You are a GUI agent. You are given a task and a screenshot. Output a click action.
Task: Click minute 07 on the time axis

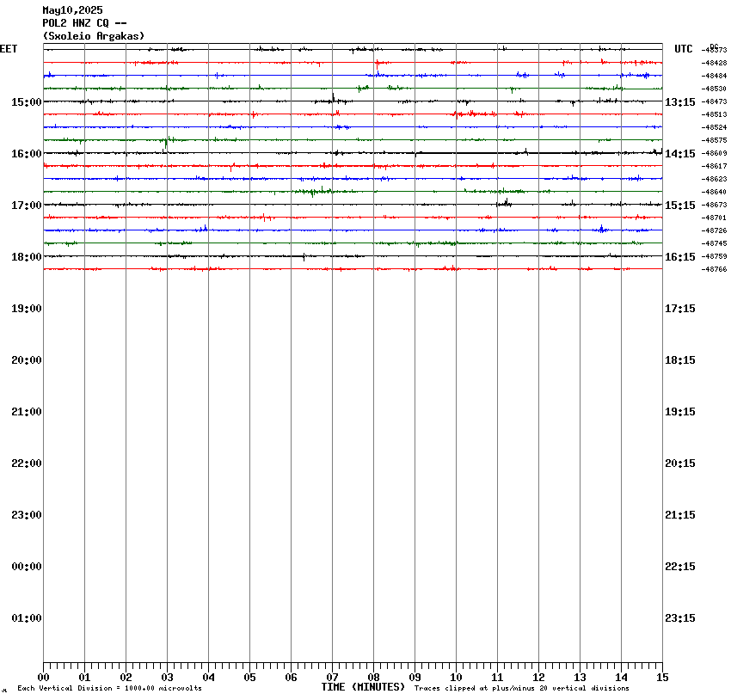coord(333,679)
